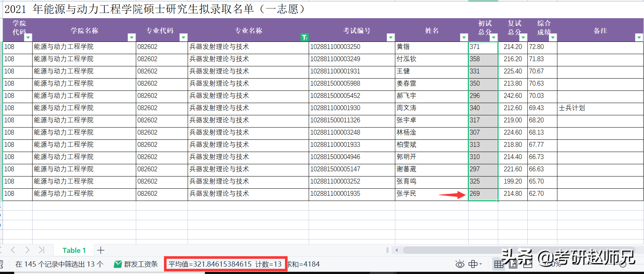
Task: Select the 士兵计划 remark cell
Action: [600, 108]
